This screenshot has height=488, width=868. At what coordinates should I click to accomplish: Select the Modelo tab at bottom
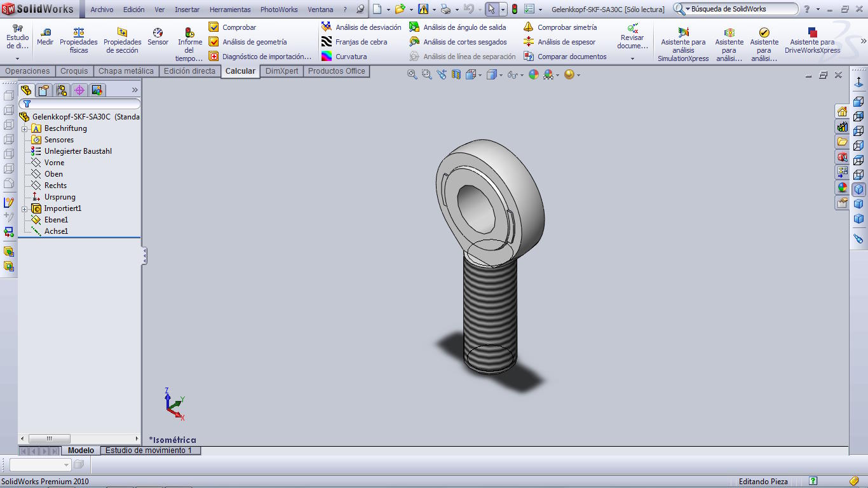click(81, 451)
